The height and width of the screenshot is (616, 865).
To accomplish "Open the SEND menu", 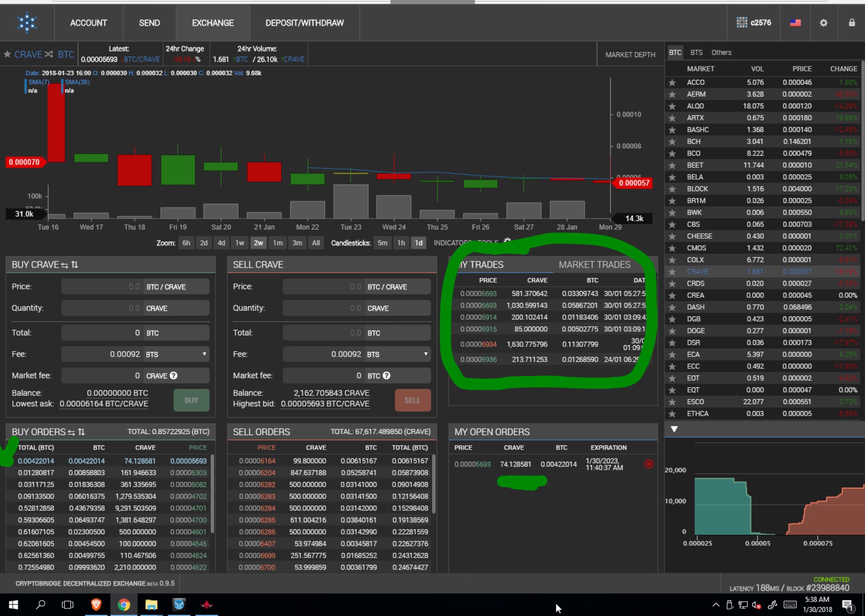I will point(149,23).
